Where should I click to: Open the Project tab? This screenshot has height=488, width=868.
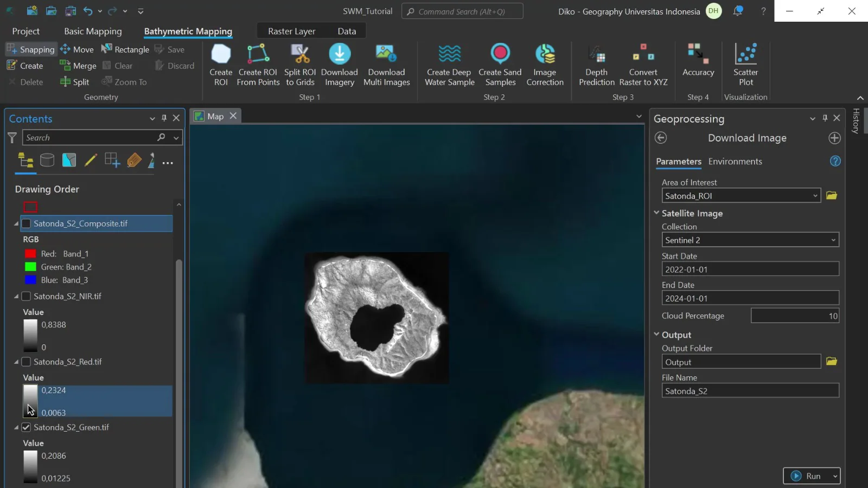coord(26,31)
